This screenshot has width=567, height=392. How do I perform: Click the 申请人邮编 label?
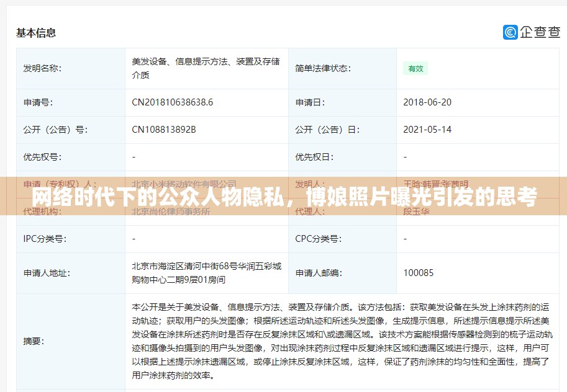coord(319,273)
